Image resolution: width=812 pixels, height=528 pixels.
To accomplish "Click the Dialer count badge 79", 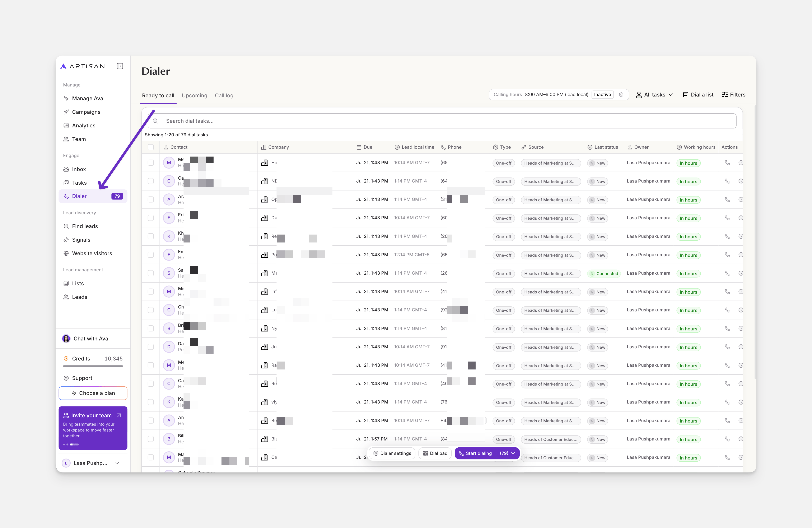I will tap(117, 196).
